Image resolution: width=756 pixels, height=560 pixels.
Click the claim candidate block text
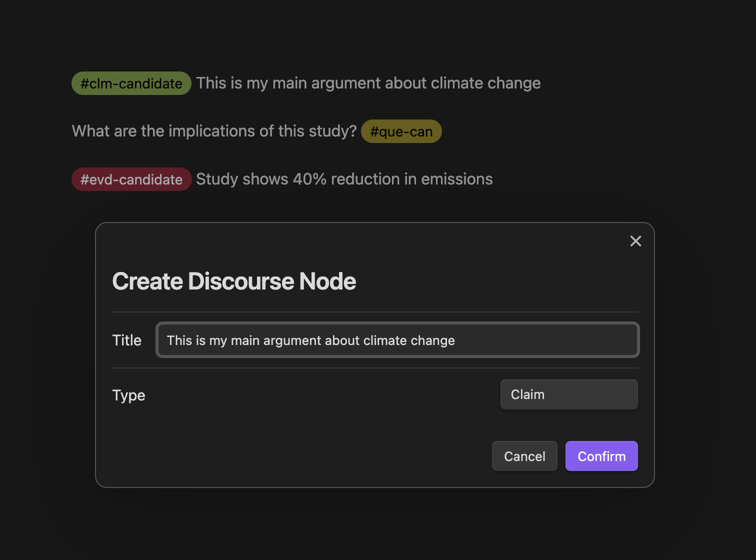(368, 83)
